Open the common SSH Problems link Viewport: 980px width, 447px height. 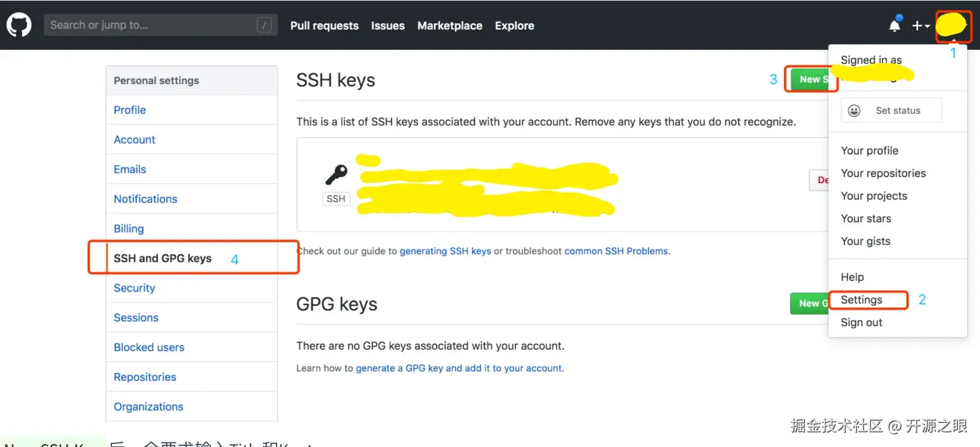click(x=616, y=251)
